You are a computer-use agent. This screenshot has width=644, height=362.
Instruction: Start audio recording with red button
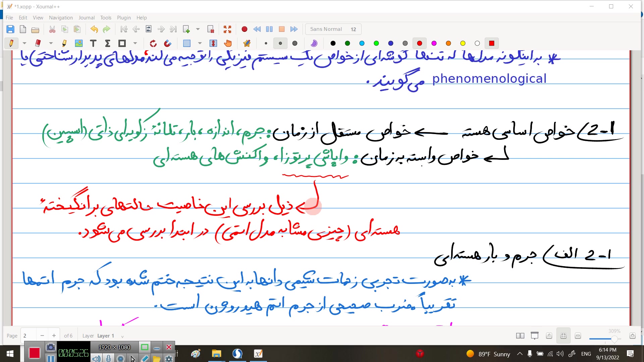coord(245,29)
